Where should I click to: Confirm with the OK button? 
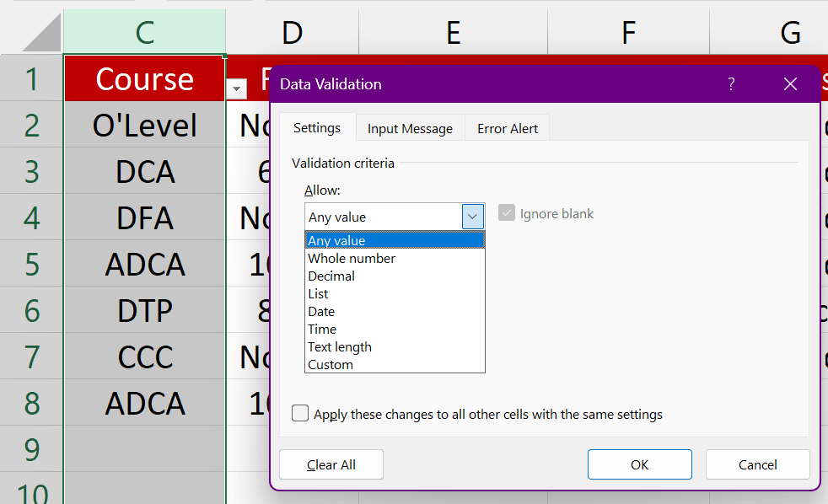pos(639,464)
